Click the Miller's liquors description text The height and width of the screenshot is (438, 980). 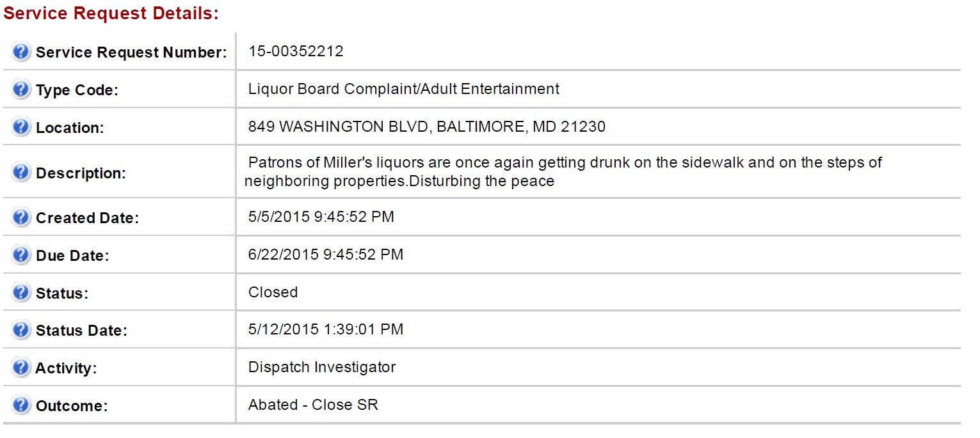pos(563,171)
